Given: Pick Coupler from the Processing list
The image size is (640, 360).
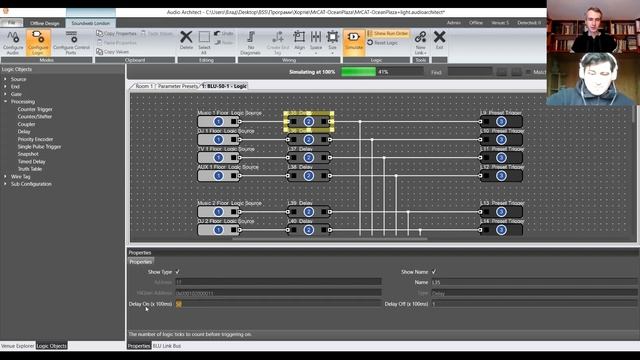Looking at the screenshot, I should [26, 124].
